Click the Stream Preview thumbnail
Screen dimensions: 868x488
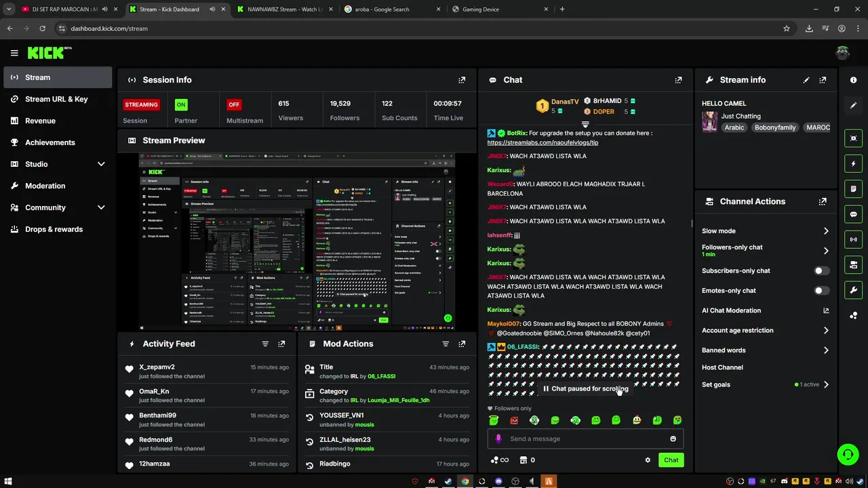297,242
